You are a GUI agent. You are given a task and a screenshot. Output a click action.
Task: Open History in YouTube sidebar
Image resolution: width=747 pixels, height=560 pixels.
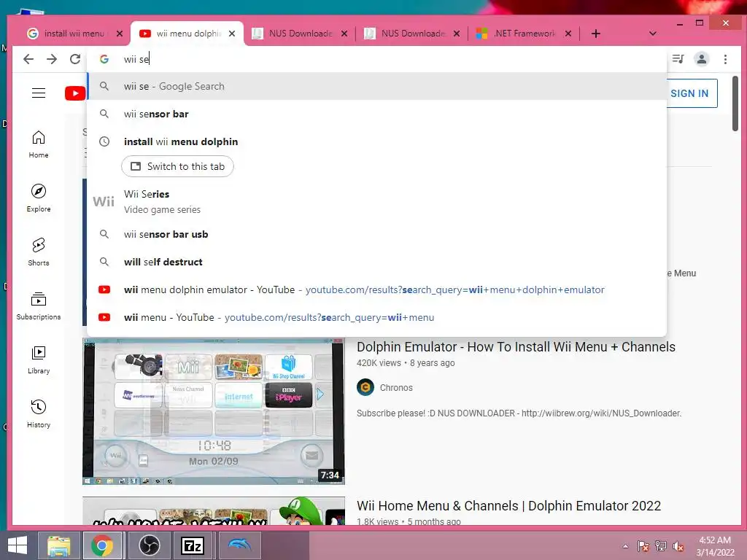39,414
